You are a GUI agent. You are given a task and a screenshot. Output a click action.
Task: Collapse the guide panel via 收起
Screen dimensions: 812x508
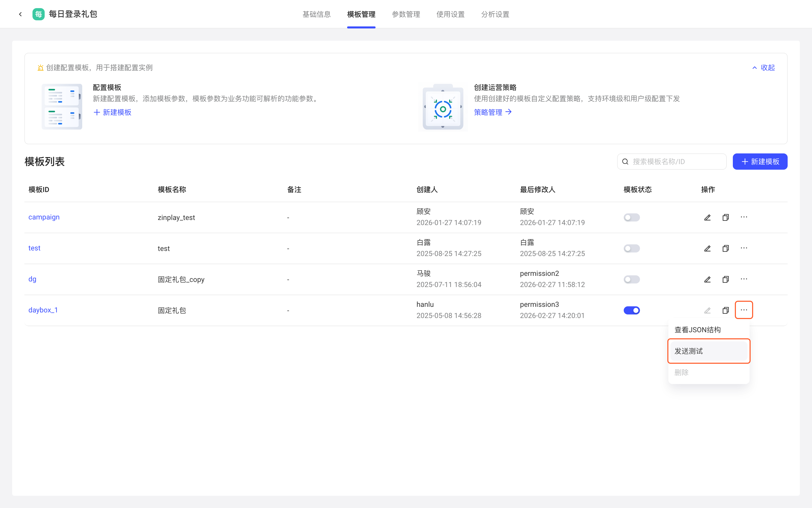tap(763, 68)
